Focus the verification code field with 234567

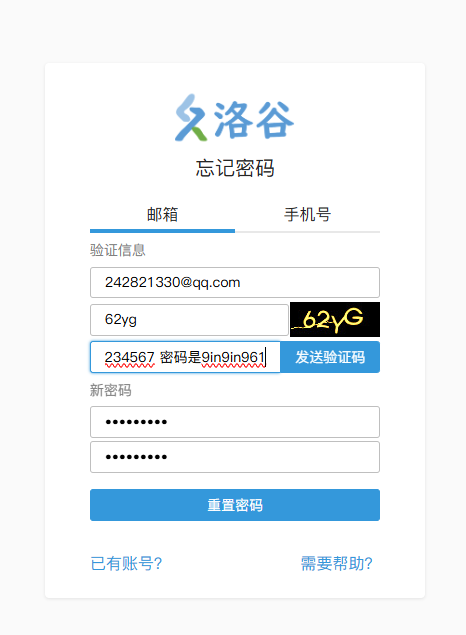point(185,357)
